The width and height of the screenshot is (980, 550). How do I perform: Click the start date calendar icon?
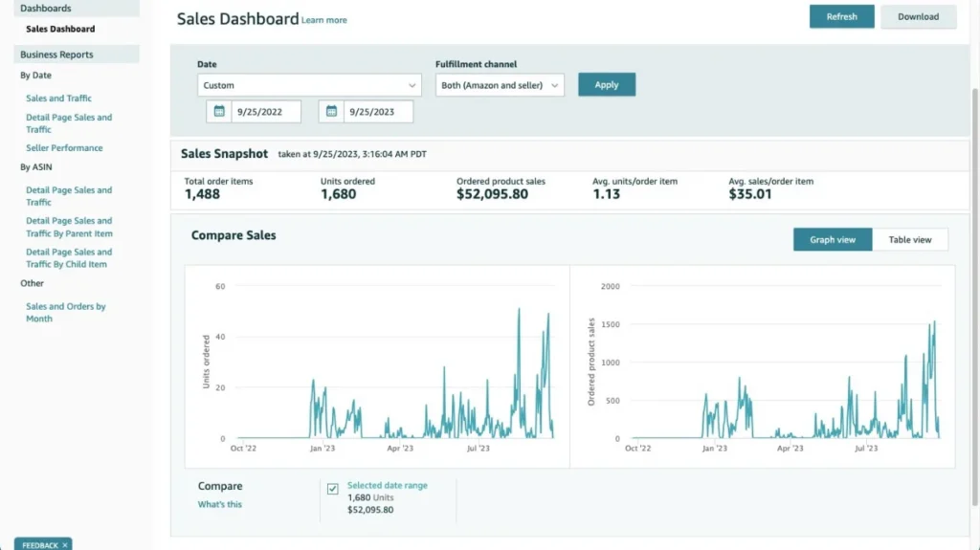219,112
